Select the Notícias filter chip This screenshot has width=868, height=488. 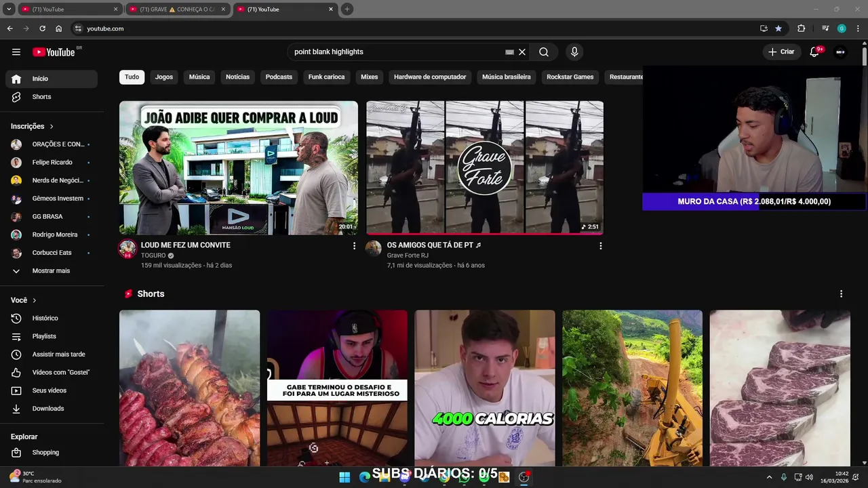click(237, 77)
